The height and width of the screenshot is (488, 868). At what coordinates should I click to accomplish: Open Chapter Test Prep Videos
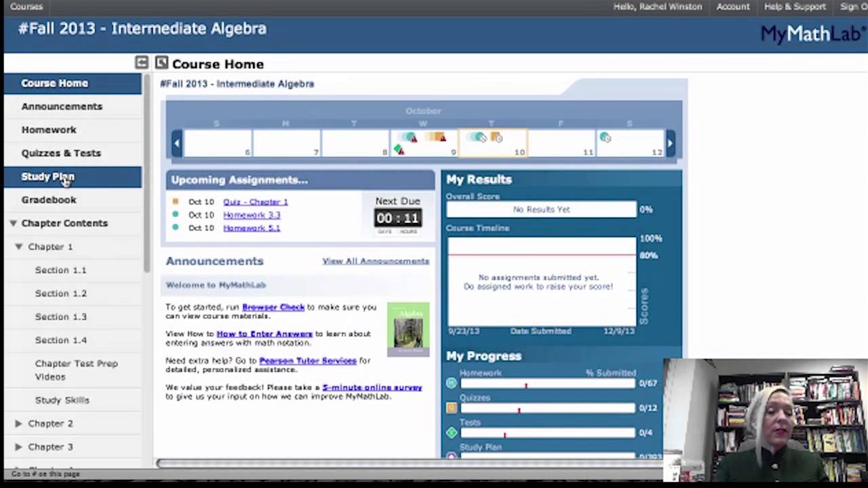coord(76,370)
